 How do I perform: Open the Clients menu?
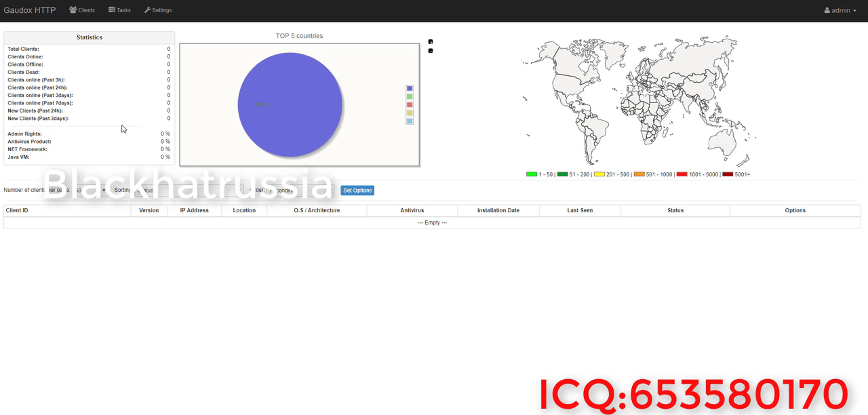tap(82, 9)
